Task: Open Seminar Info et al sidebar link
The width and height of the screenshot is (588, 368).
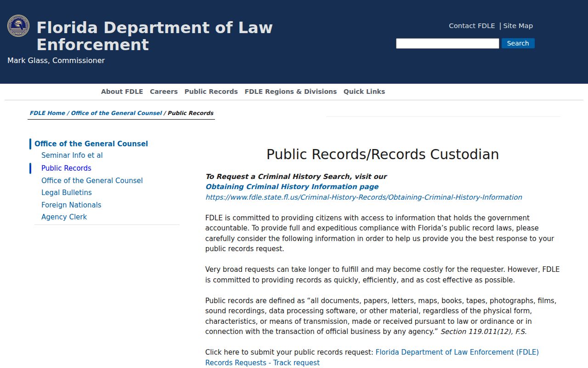Action: 72,155
